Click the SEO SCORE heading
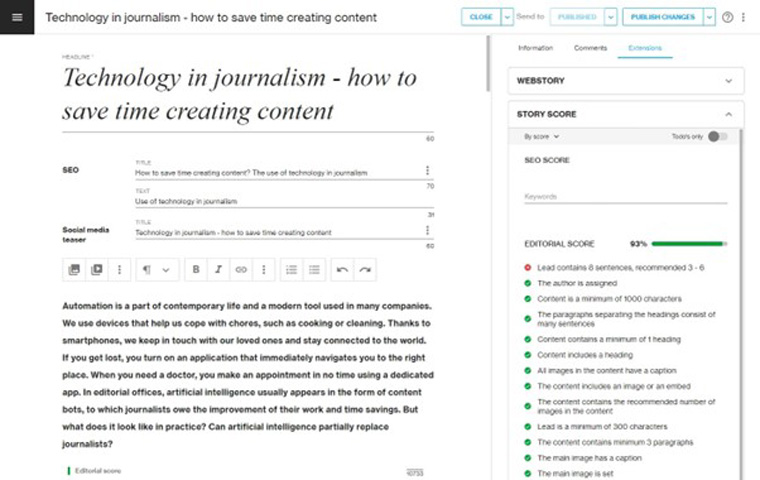 [547, 160]
